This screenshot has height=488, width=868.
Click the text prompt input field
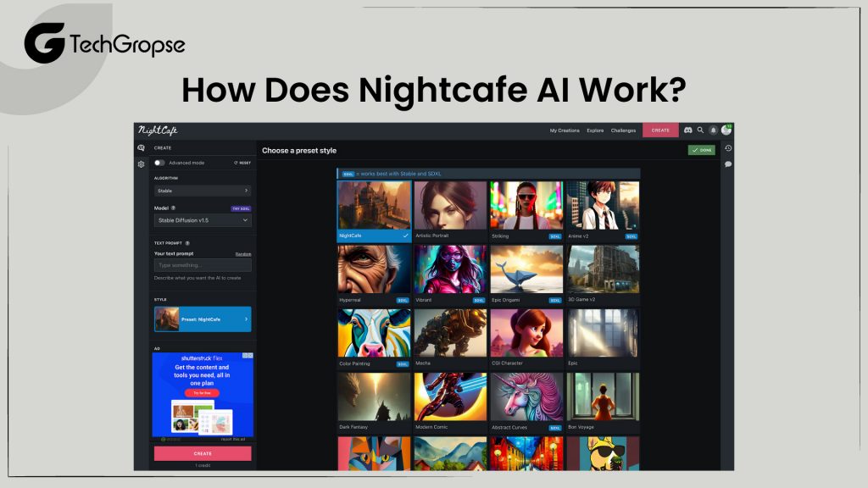202,264
